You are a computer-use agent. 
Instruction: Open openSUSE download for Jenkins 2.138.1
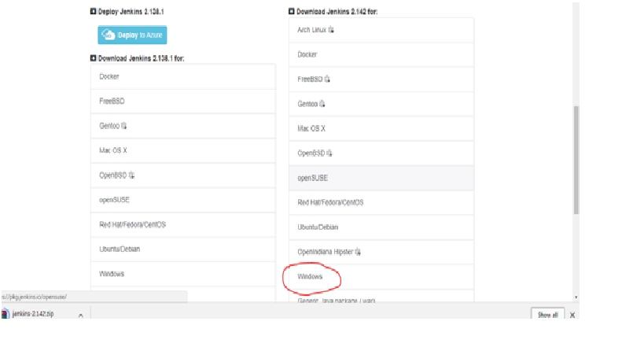tap(183, 200)
